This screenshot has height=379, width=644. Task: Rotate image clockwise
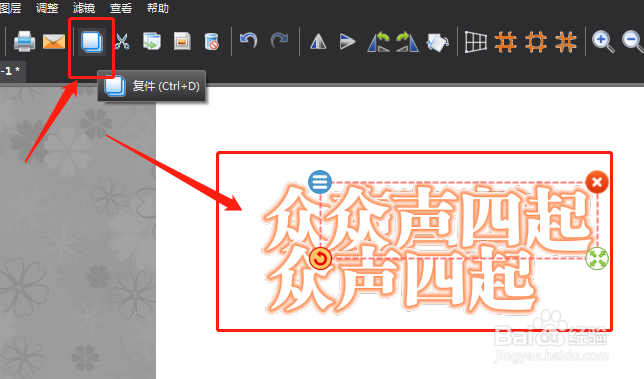click(407, 42)
